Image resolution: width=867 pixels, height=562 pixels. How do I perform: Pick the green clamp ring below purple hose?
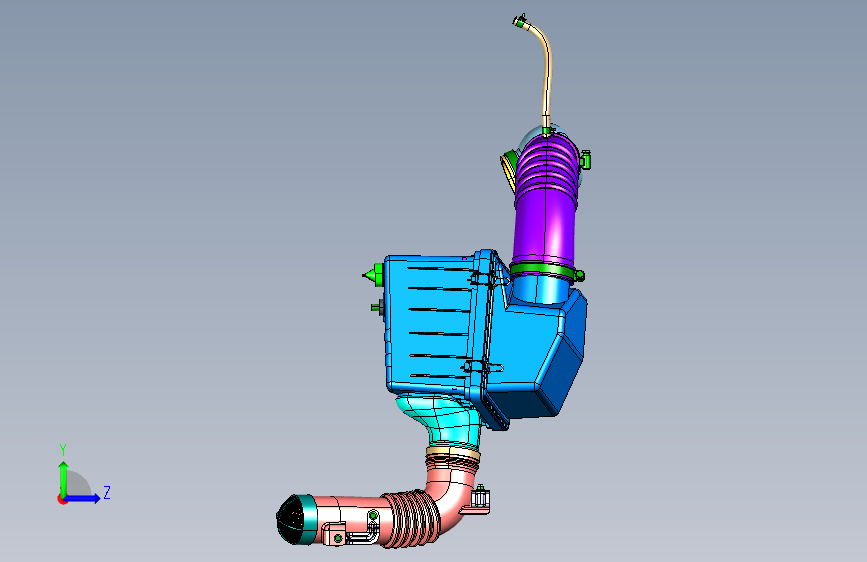click(x=545, y=272)
